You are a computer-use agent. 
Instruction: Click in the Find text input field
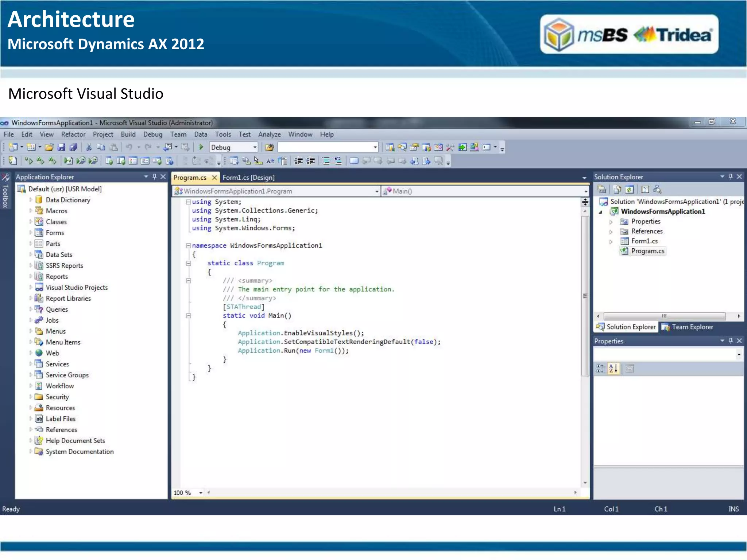tap(325, 147)
